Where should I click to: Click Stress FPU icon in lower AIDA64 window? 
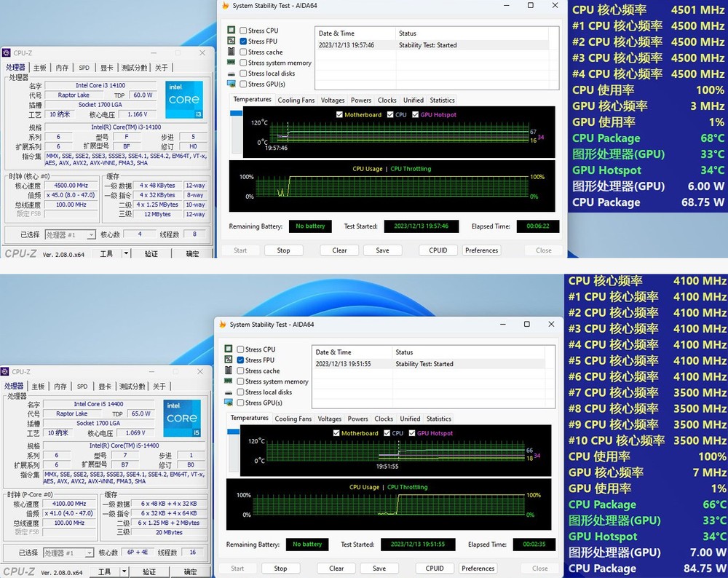(228, 360)
